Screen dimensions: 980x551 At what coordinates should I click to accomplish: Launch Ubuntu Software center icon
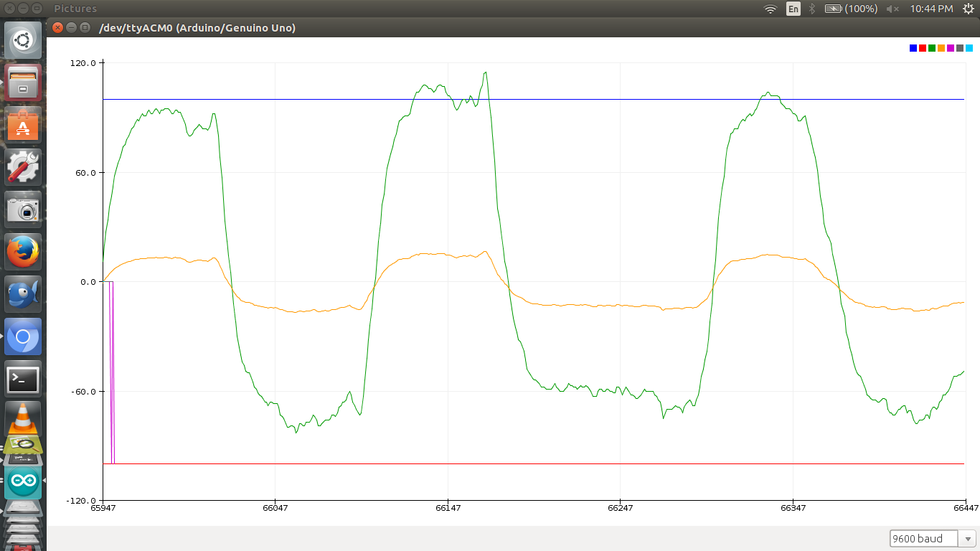(23, 125)
